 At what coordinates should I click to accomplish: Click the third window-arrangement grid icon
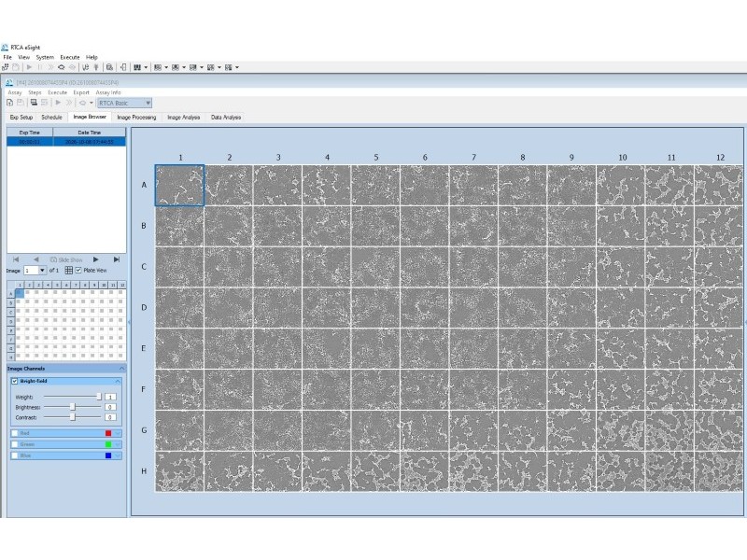click(x=193, y=67)
